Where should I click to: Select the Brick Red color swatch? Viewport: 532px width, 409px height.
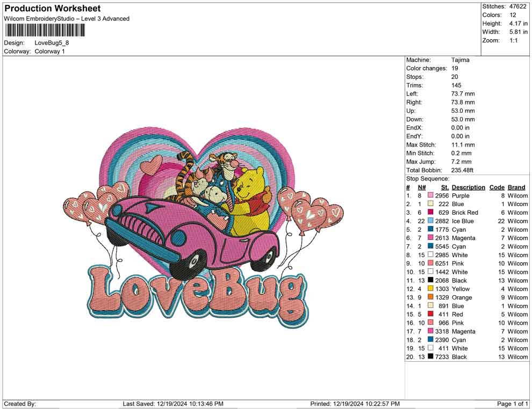pos(430,213)
